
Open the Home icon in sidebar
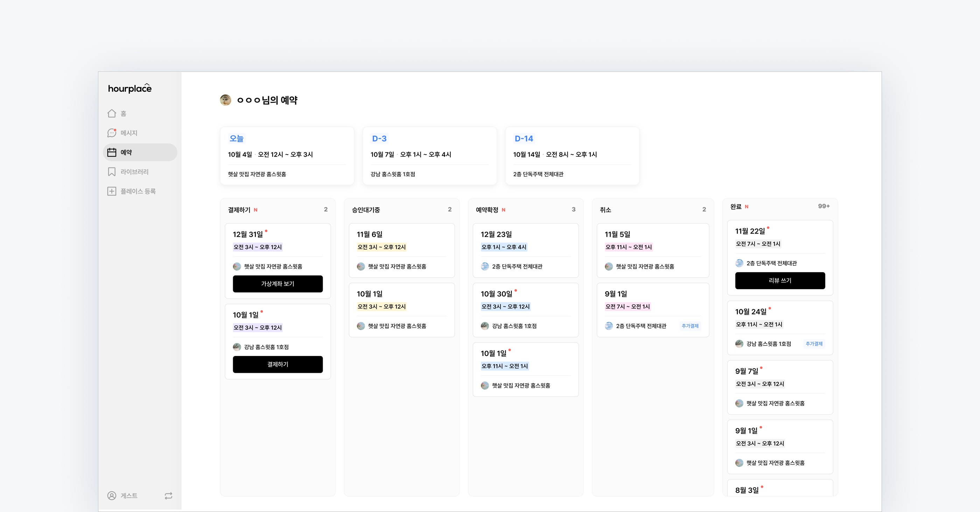pos(111,113)
